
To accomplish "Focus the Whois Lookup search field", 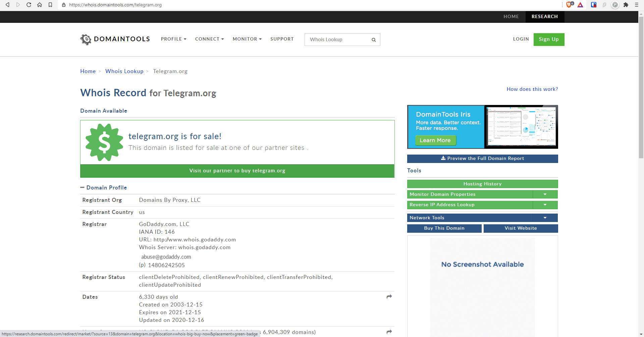I will [x=337, y=40].
